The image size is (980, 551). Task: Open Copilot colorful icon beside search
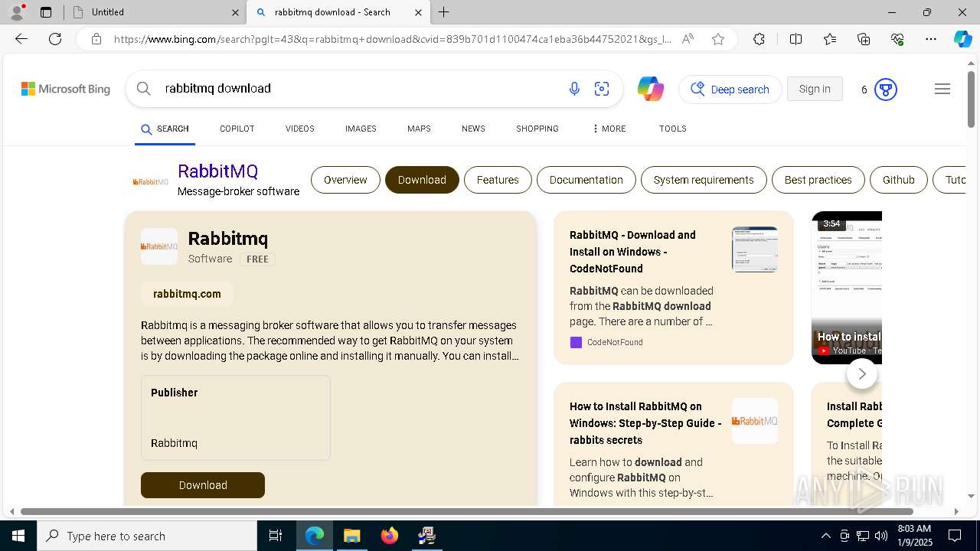[651, 89]
